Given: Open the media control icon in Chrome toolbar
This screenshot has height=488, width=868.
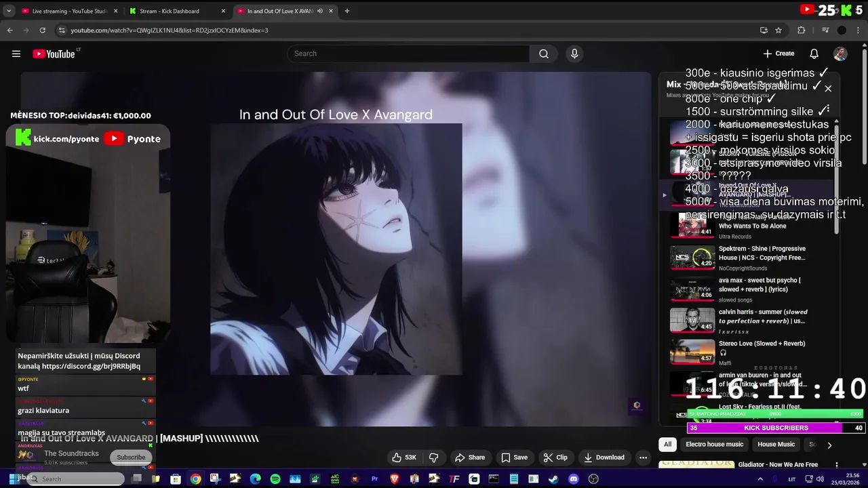Looking at the screenshot, I should pyautogui.click(x=825, y=30).
